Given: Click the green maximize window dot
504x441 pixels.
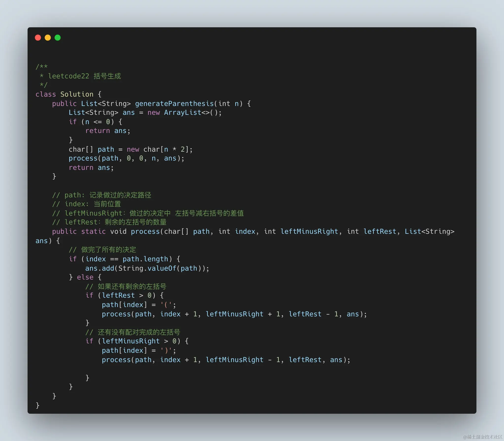Looking at the screenshot, I should tap(57, 38).
